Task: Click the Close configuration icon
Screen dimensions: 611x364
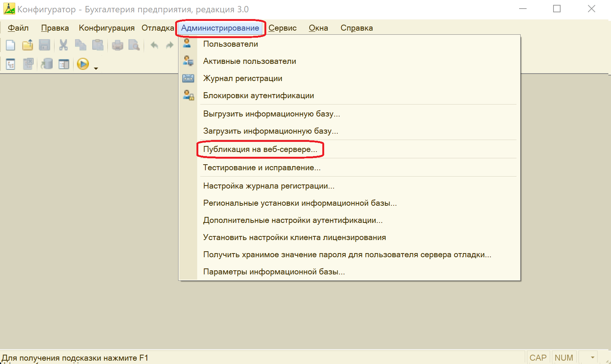Action: (28, 64)
